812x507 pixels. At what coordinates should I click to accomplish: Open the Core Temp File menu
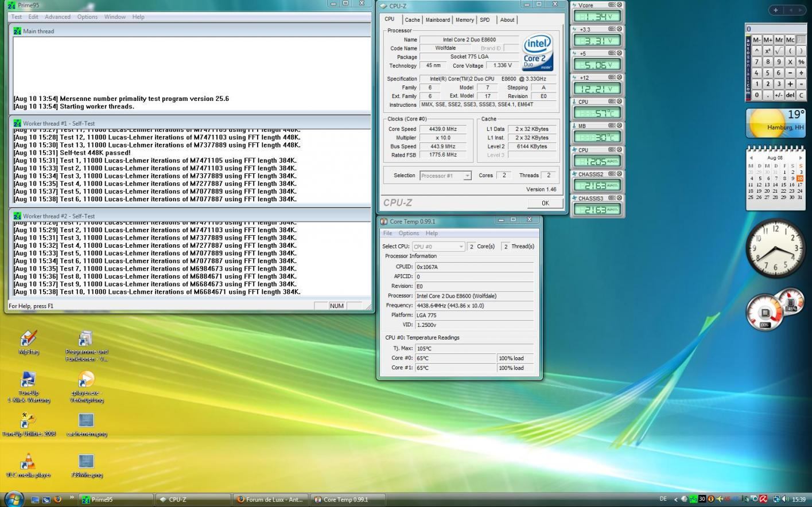tap(387, 233)
